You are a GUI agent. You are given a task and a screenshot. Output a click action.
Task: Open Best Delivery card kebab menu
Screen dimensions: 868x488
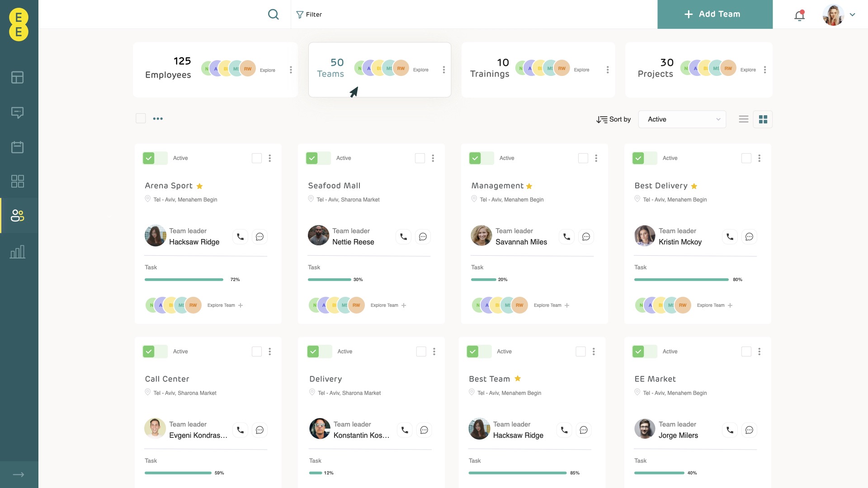(x=759, y=158)
